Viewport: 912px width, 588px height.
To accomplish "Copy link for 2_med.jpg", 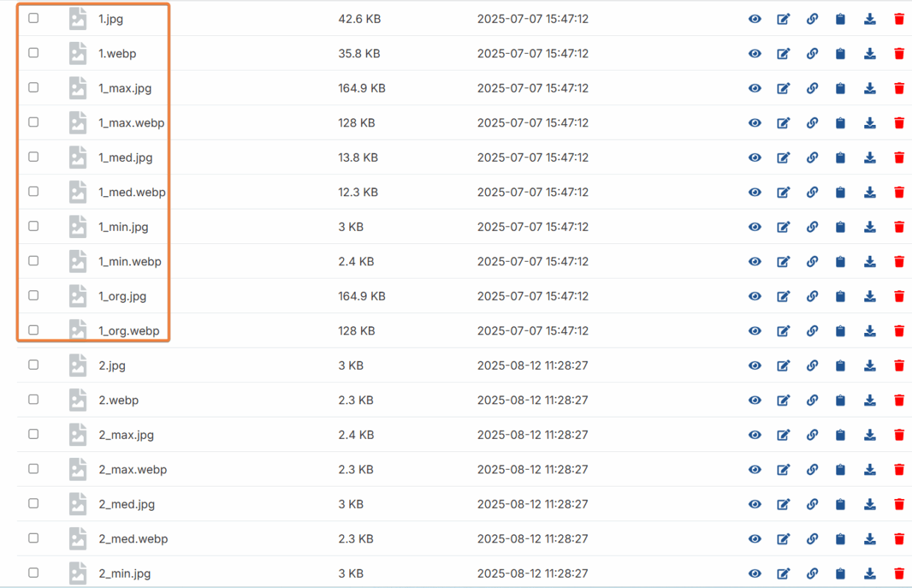I will pyautogui.click(x=812, y=504).
